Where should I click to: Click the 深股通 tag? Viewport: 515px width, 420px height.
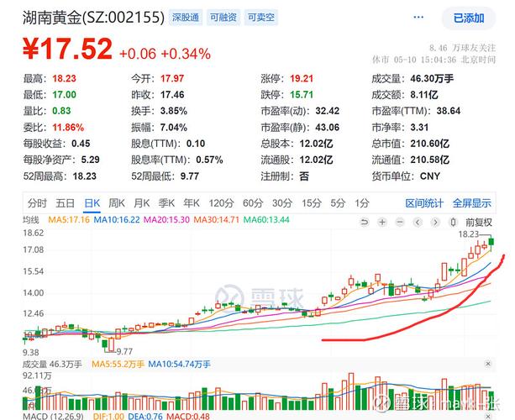point(186,18)
